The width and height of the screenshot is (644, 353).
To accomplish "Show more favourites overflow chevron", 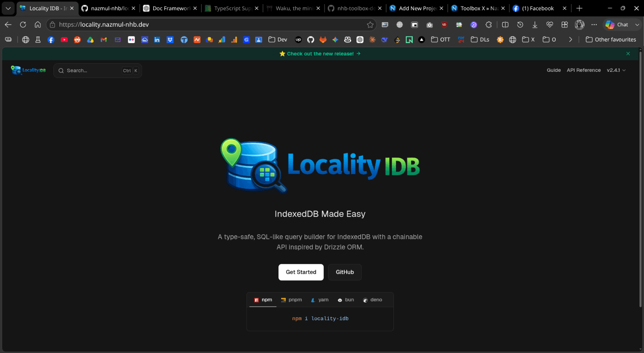I will point(570,40).
